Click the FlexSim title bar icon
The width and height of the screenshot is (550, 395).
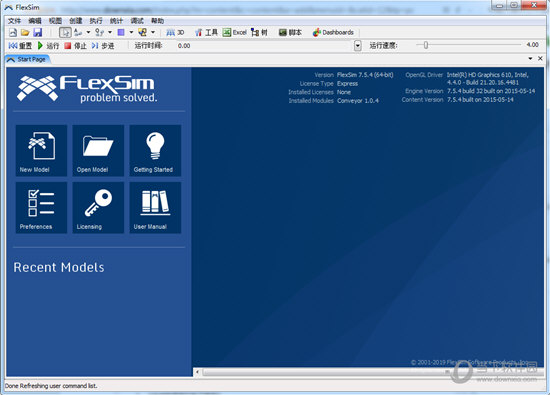point(9,7)
